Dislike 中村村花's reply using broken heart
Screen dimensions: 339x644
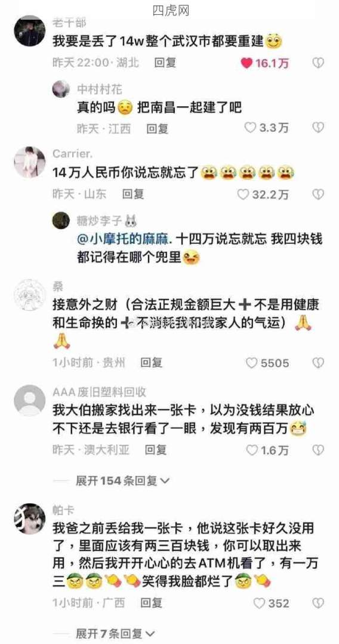pyautogui.click(x=318, y=128)
